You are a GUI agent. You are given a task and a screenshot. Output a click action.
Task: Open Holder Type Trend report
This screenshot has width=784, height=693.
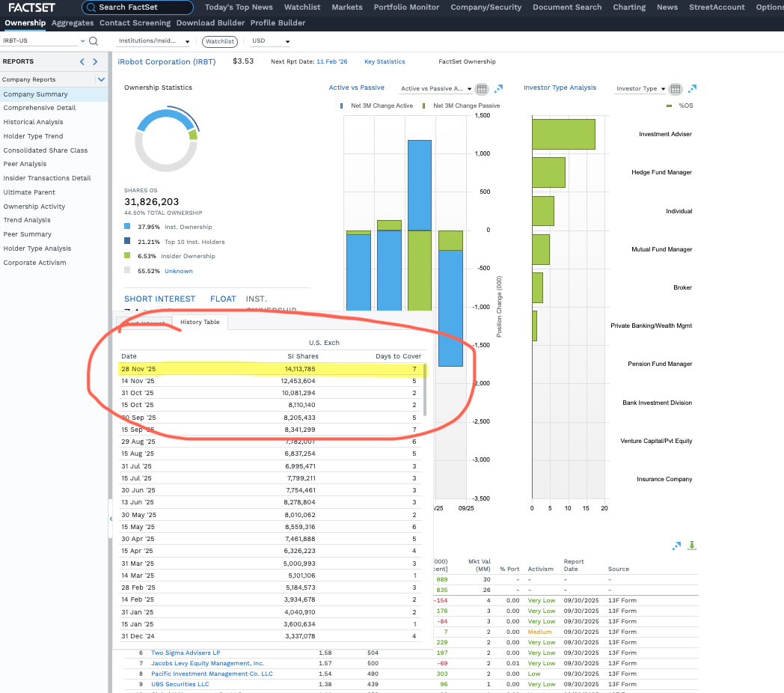click(33, 136)
